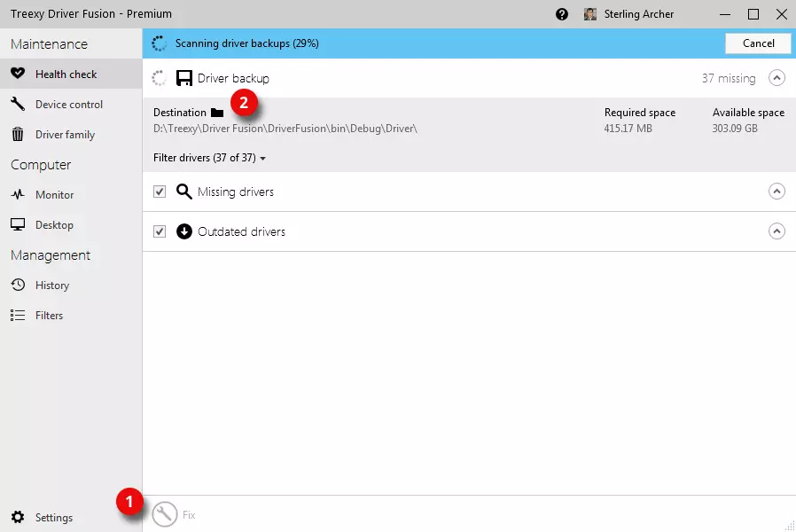796x532 pixels.
Task: Cancel the driver backup scan
Action: click(x=758, y=43)
